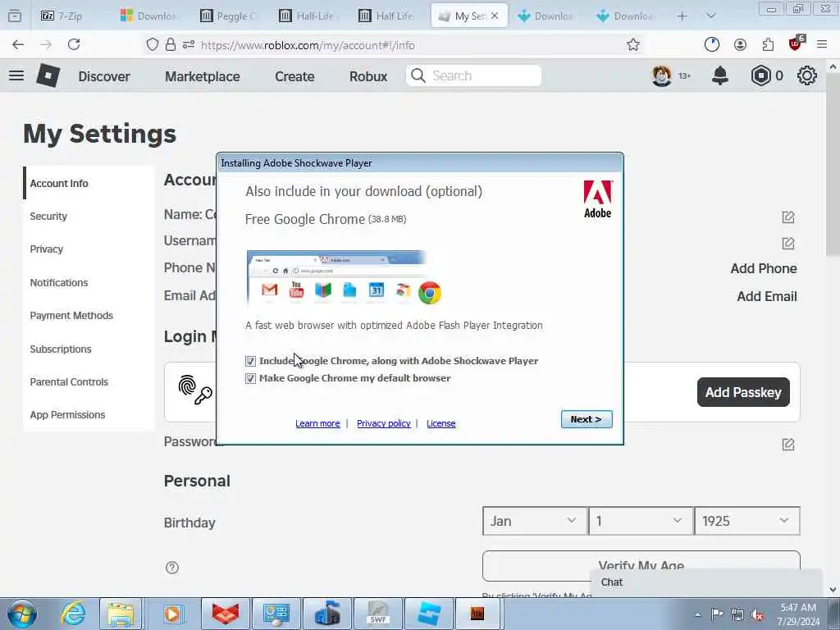
Task: Open notifications bell in Roblox header
Action: [x=720, y=75]
